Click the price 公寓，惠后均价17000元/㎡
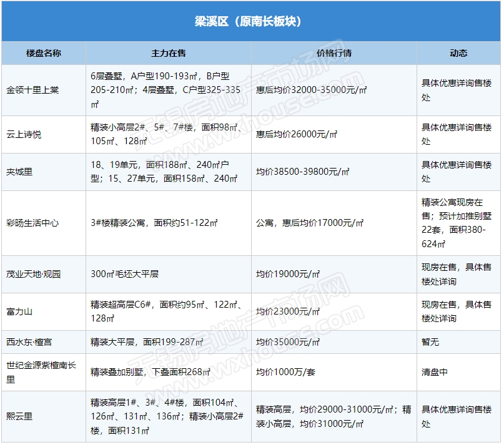This screenshot has width=504, height=445. pyautogui.click(x=310, y=223)
